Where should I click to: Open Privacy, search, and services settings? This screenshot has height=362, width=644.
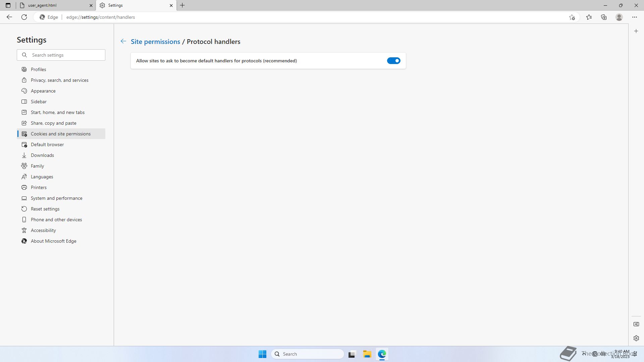click(59, 80)
